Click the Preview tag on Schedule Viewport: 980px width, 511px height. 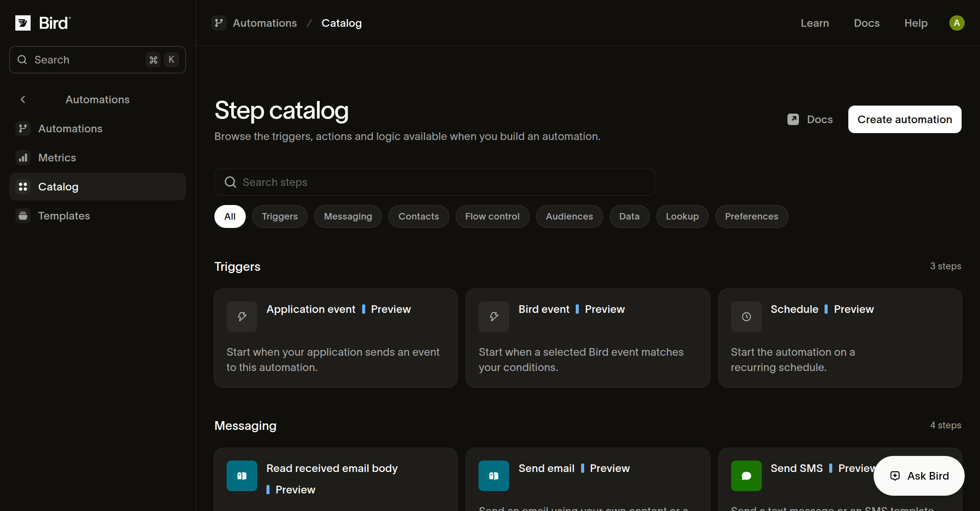click(849, 309)
